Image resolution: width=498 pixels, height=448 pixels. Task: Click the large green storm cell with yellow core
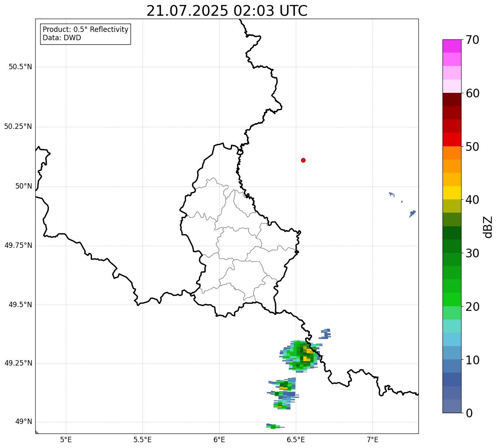(x=301, y=356)
